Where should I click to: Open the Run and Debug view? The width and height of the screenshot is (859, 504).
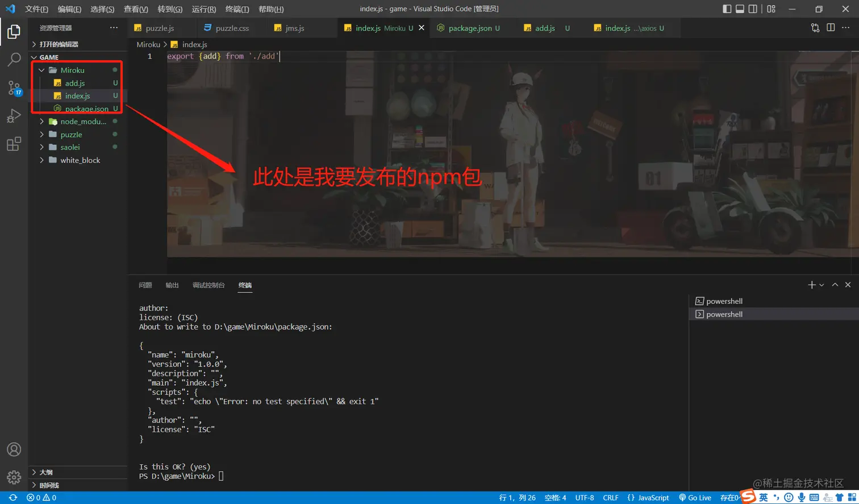pos(14,115)
